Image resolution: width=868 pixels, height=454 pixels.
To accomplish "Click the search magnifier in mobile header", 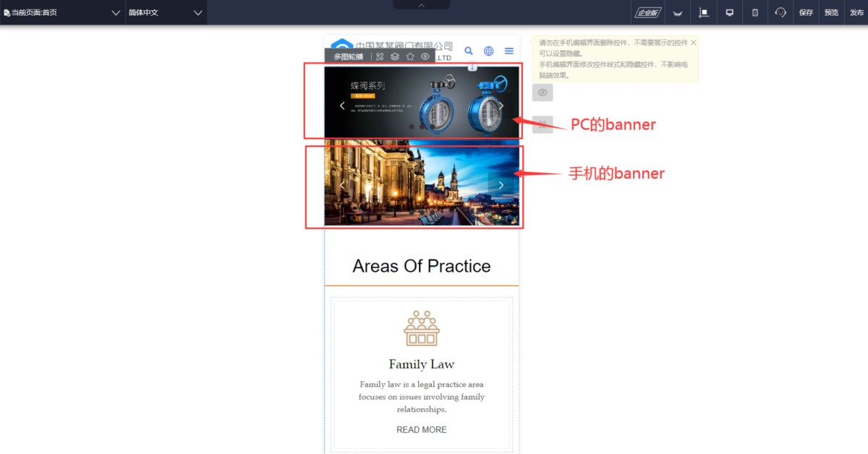I will (x=469, y=51).
